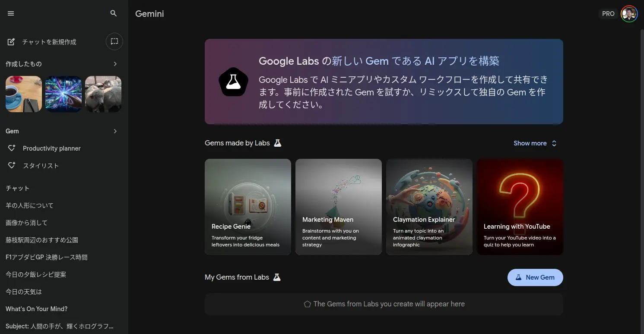
Task: Expand the Gem section chevron
Action: [115, 131]
